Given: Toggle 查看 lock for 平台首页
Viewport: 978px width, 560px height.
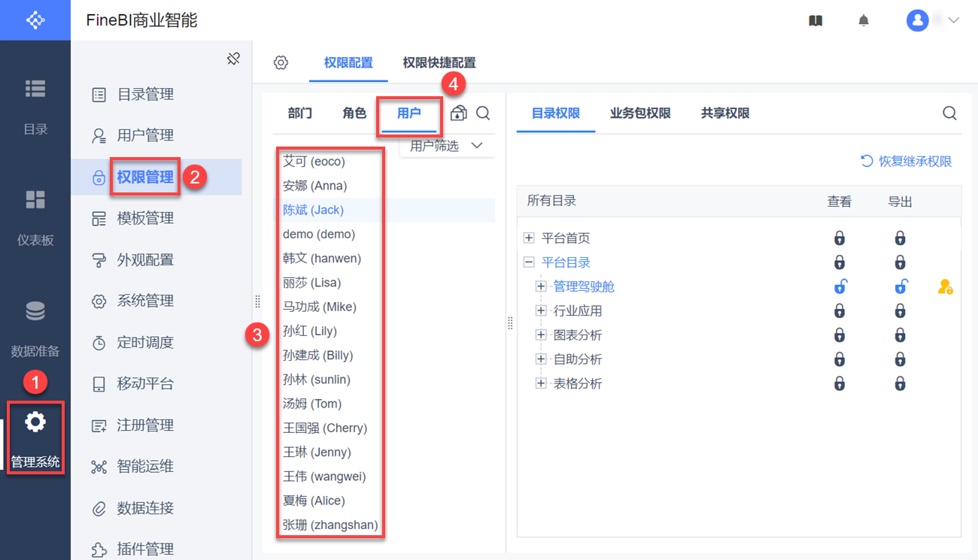Looking at the screenshot, I should pyautogui.click(x=840, y=238).
